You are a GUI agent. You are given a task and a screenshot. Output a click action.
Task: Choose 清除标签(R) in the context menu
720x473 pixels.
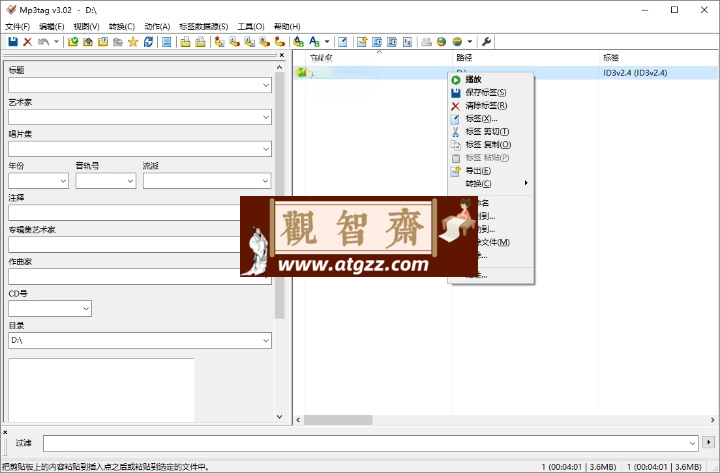tap(490, 106)
